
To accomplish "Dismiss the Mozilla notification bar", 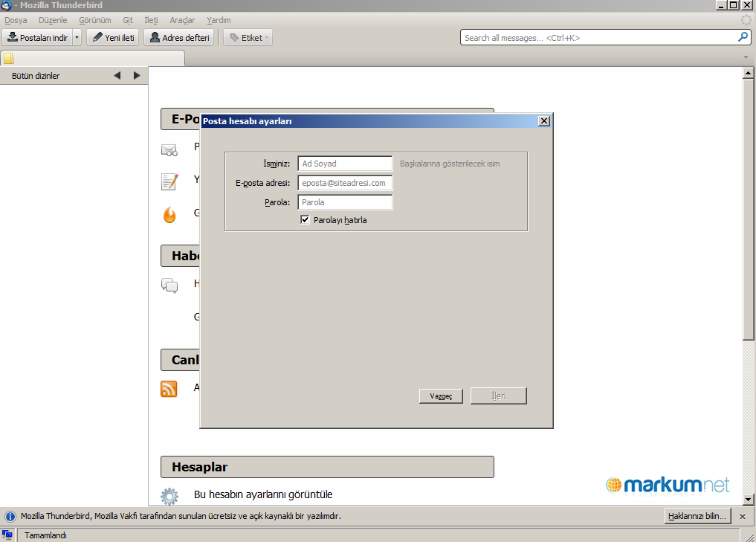I will click(743, 517).
